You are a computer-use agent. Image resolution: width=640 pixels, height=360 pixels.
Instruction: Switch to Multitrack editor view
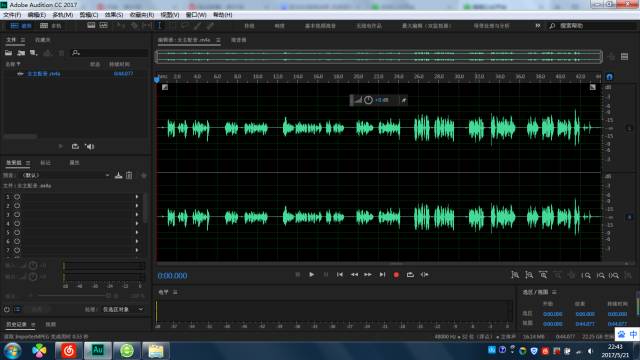[x=50, y=26]
